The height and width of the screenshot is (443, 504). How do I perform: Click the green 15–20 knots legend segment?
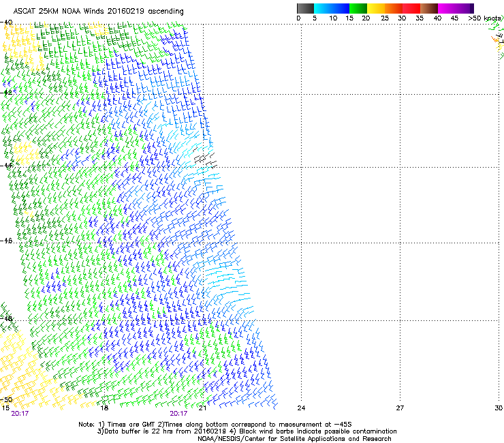(358, 8)
